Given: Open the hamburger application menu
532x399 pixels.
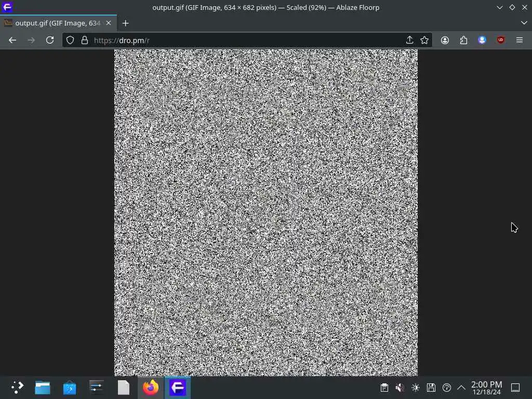Looking at the screenshot, I should point(520,41).
